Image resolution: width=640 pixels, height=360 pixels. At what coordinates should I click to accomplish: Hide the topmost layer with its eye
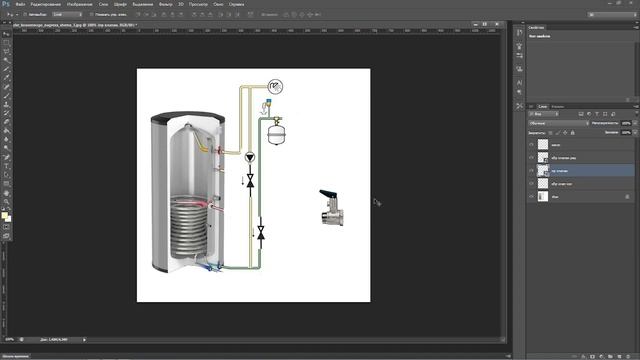[531, 144]
